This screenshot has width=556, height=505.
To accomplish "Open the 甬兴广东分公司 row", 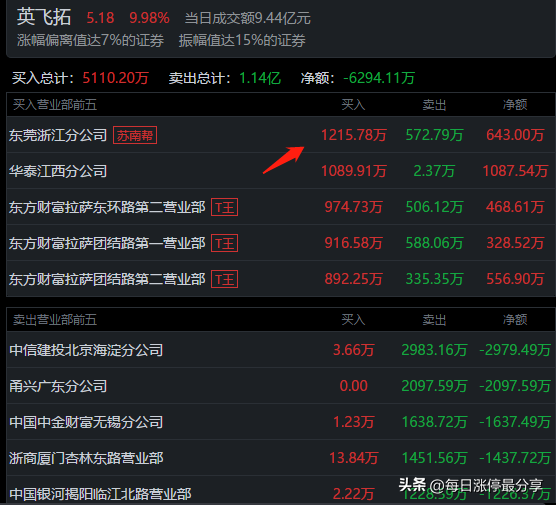I will [x=281, y=386].
